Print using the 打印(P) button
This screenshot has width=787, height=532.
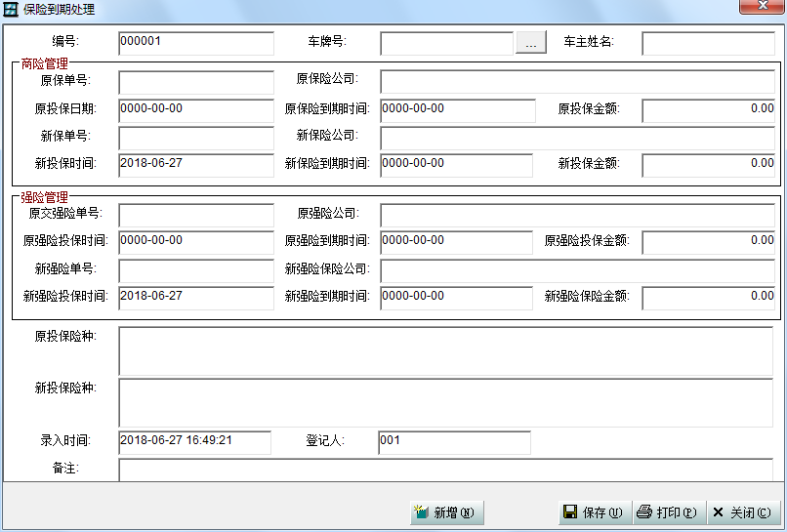(669, 512)
